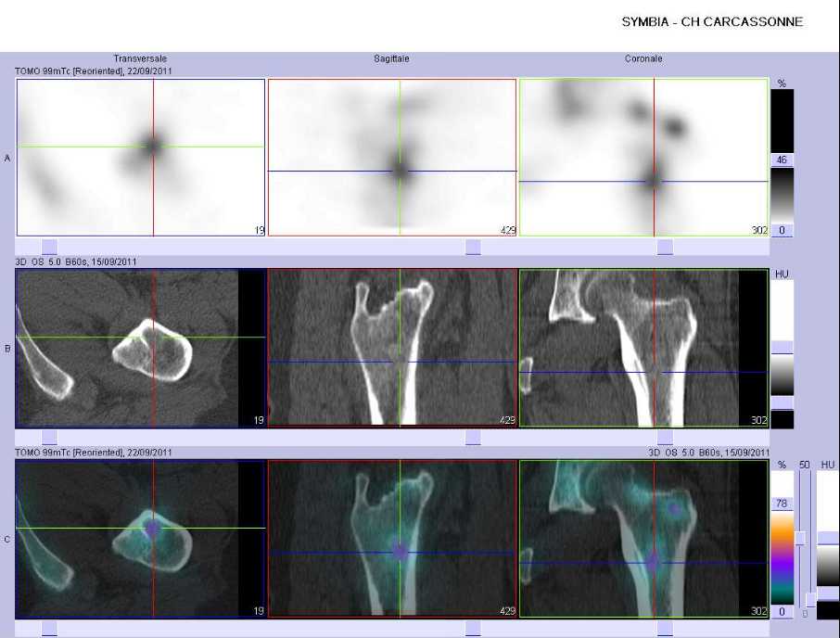Click the row label A
The width and height of the screenshot is (840, 638).
(7, 159)
